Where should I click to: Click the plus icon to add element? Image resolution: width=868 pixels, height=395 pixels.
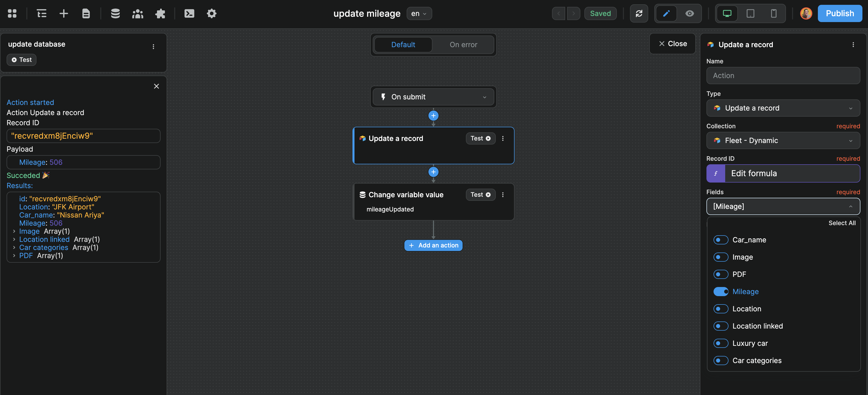(x=64, y=13)
